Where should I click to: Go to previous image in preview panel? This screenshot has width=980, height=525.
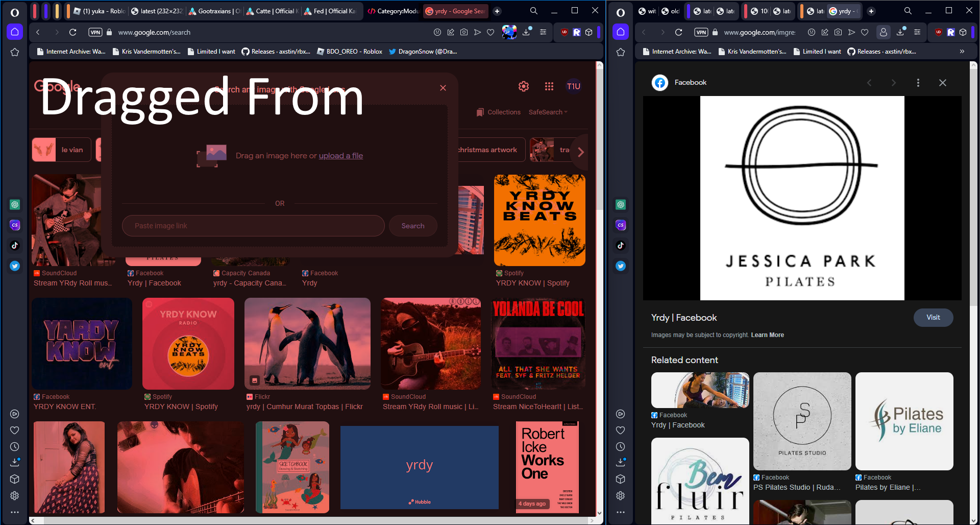pos(869,83)
